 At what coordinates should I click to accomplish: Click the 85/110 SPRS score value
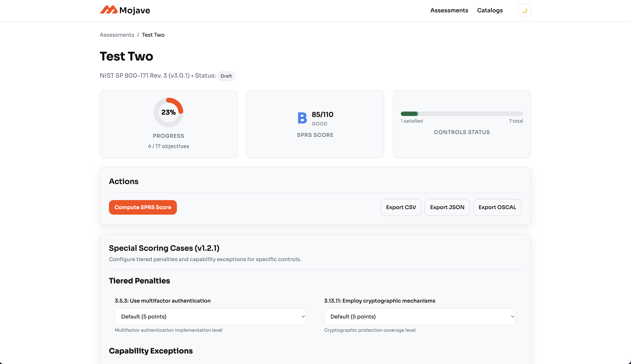(322, 115)
